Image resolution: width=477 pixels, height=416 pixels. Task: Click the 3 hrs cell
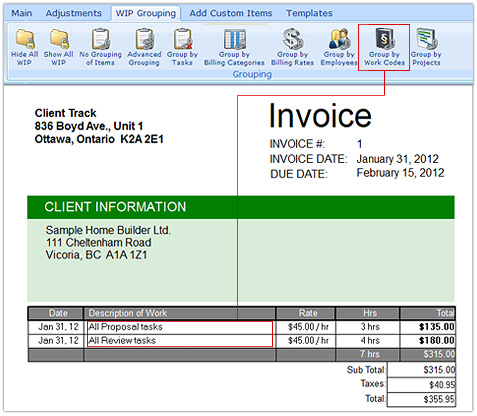(368, 327)
